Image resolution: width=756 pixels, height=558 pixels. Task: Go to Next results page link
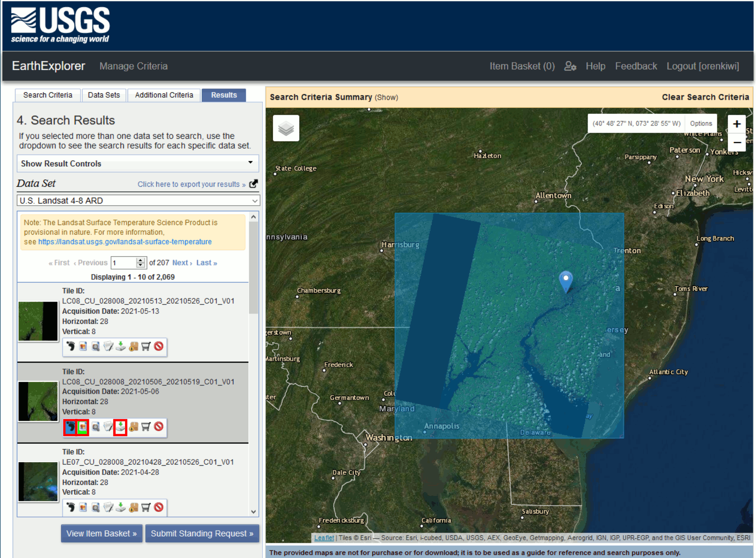(x=182, y=263)
